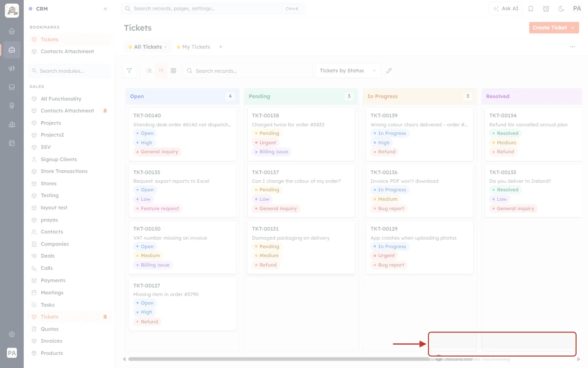
Task: Open the PA profile avatar top right
Action: tap(577, 9)
